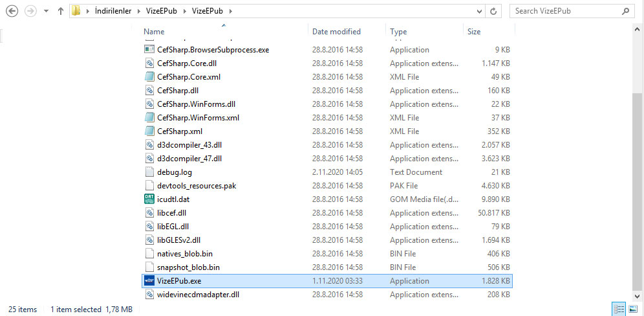Click the scrollbar down arrow
The width and height of the screenshot is (644, 316).
pyautogui.click(x=637, y=295)
